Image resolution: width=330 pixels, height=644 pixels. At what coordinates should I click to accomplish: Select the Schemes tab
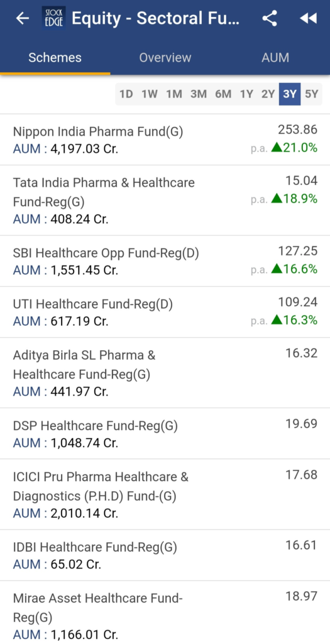(55, 57)
